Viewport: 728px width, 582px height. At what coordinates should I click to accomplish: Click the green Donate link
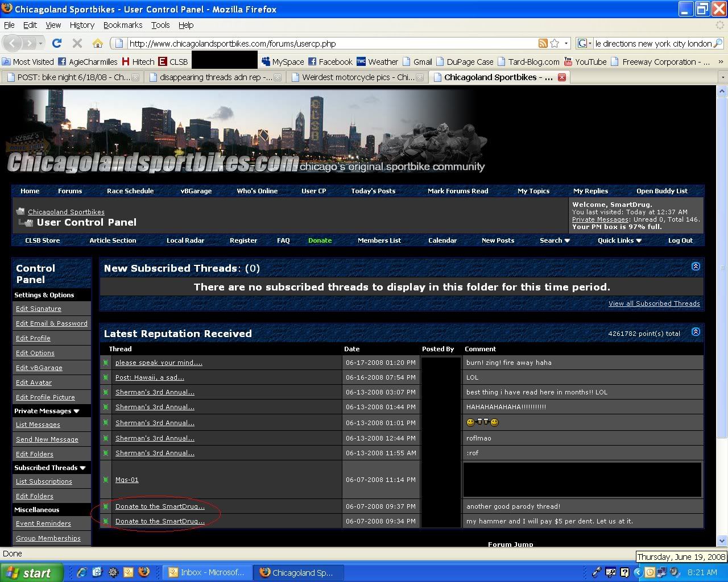point(320,240)
